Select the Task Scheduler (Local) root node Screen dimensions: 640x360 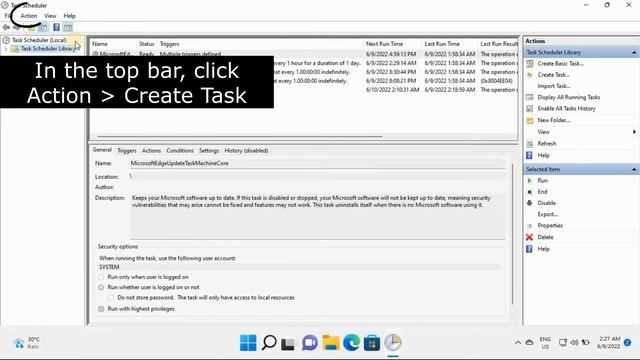pyautogui.click(x=39, y=40)
